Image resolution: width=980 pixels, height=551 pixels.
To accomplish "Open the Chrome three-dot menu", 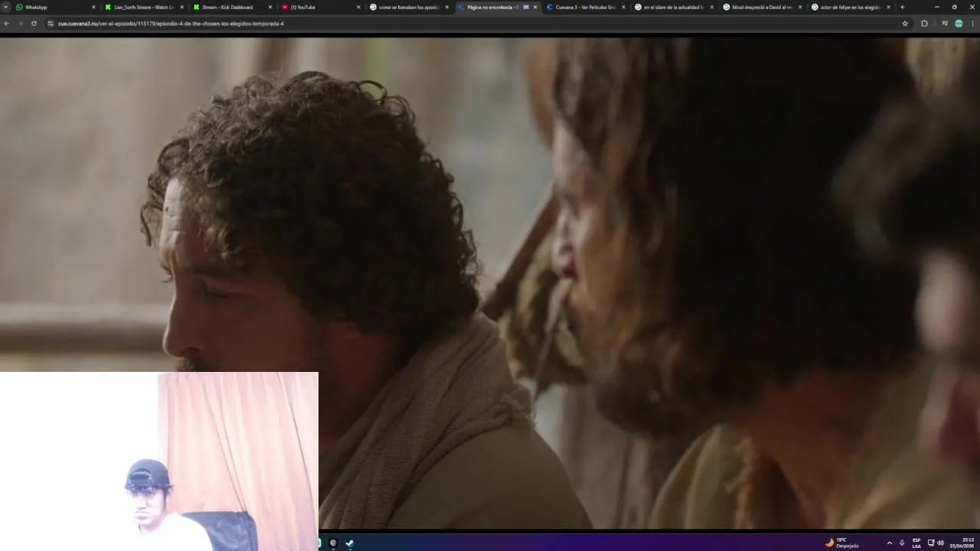I will tap(972, 24).
